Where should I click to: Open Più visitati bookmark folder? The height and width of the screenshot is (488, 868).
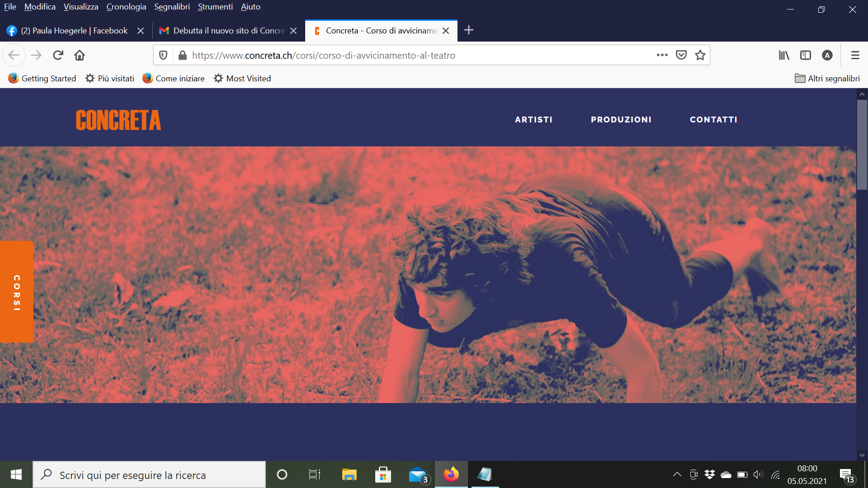coord(110,78)
